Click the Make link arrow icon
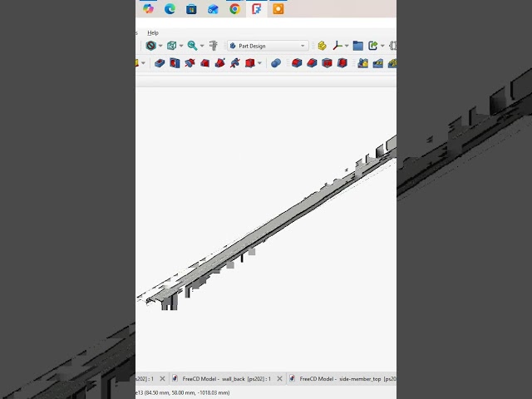This screenshot has height=399, width=532. click(x=373, y=46)
